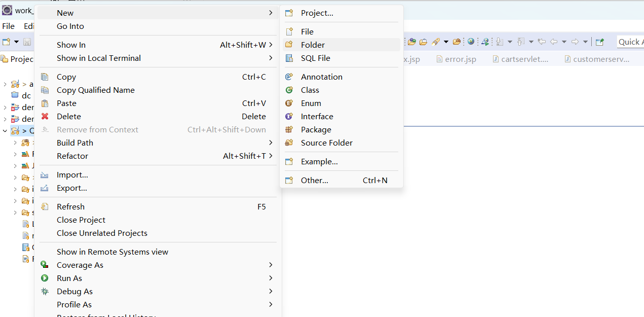
Task: Click the Coverage As icon in context menu
Action: click(44, 265)
